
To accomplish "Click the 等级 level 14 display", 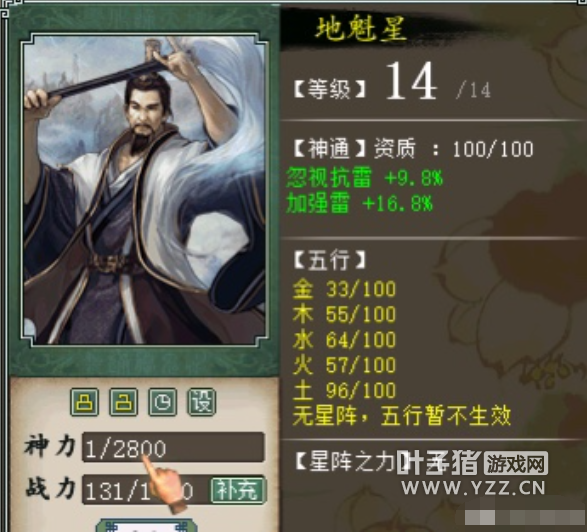I will click(392, 83).
